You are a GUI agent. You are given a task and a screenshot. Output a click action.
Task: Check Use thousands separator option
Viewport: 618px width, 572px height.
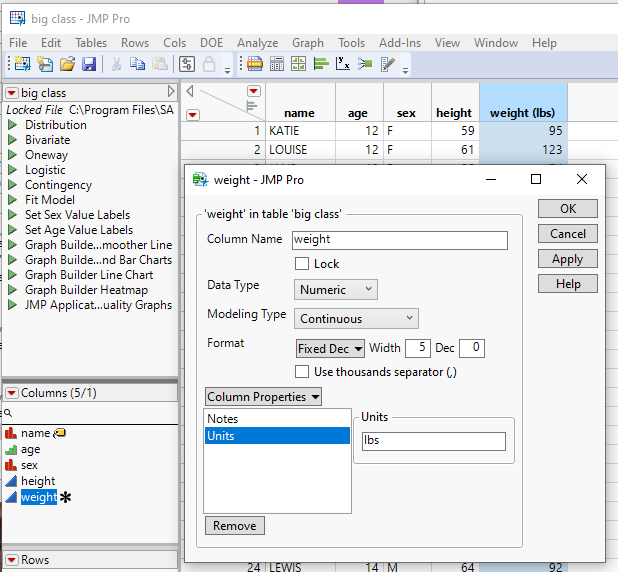tap(302, 372)
